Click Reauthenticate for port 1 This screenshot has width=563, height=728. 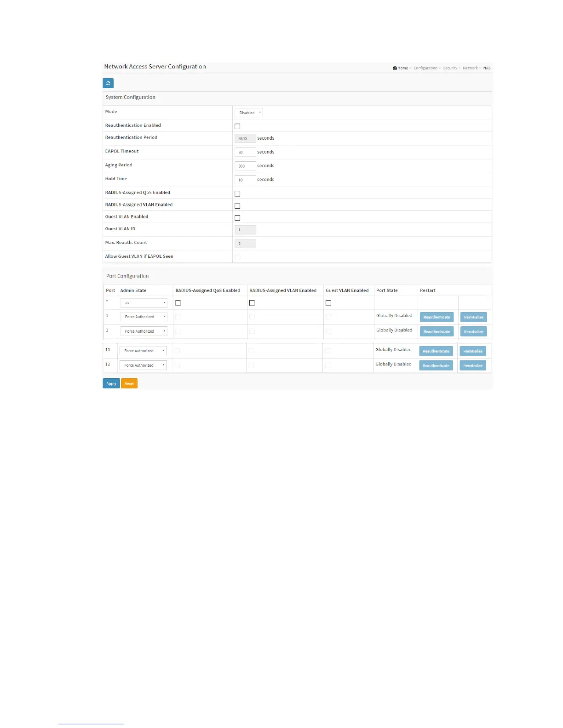pyautogui.click(x=437, y=317)
